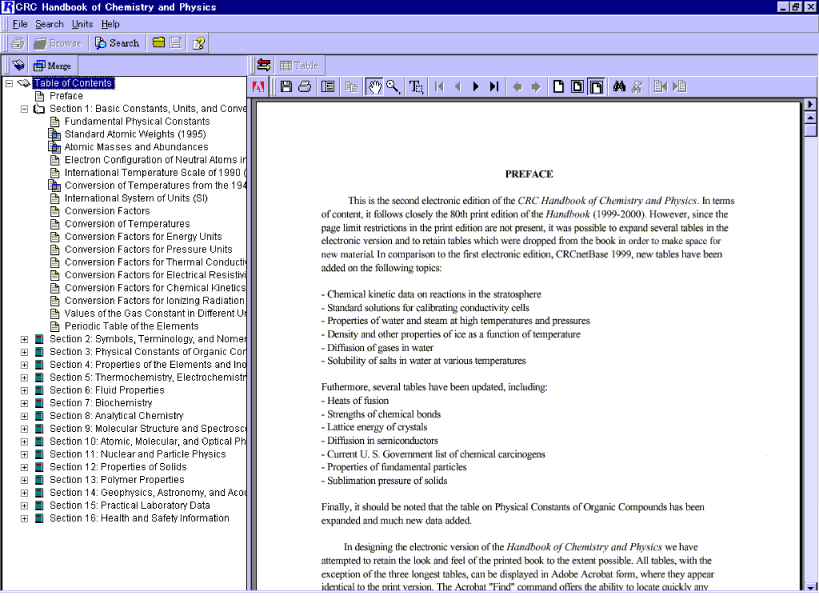Expand Section 5: Thermochemistry

[24, 377]
